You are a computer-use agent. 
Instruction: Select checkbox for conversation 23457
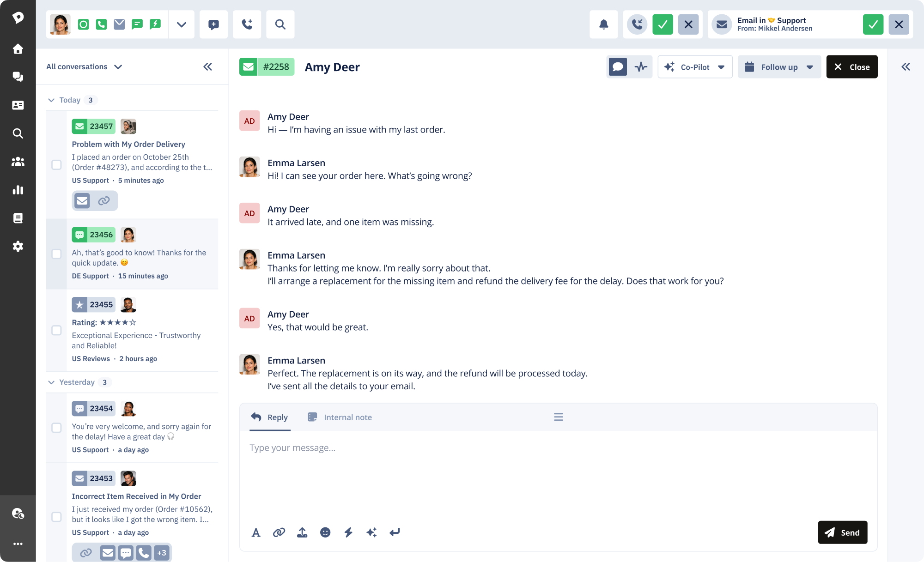pos(56,165)
